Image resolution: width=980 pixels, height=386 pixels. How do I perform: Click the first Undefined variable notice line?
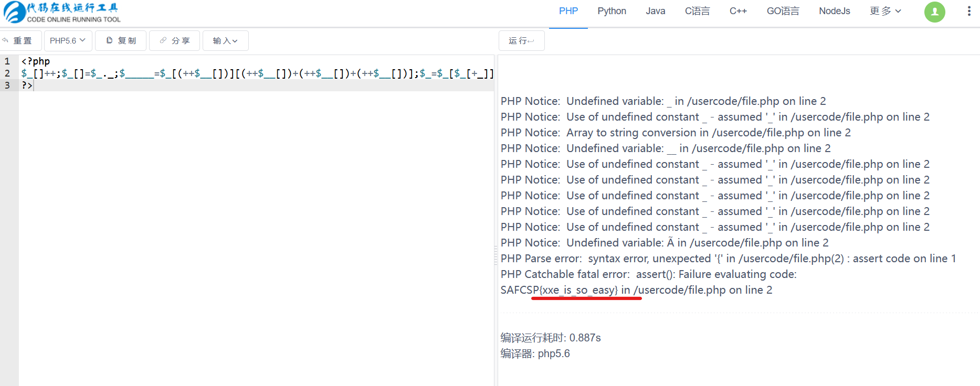[663, 101]
